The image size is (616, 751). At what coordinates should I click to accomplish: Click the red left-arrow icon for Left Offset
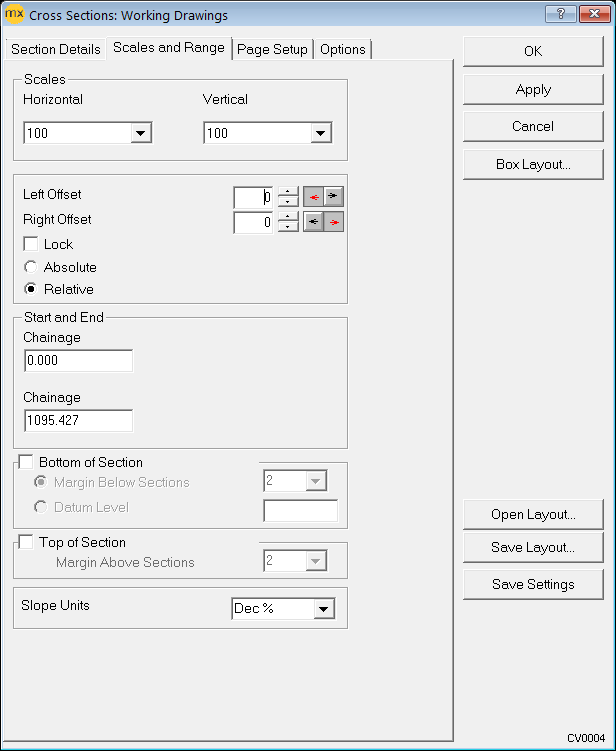click(x=313, y=197)
